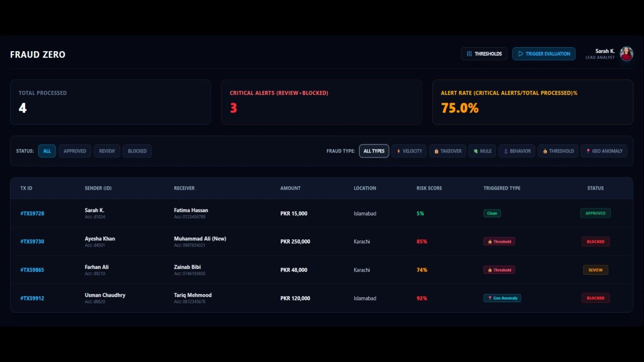
Task: Click the Approved status badge
Action: [x=595, y=213]
